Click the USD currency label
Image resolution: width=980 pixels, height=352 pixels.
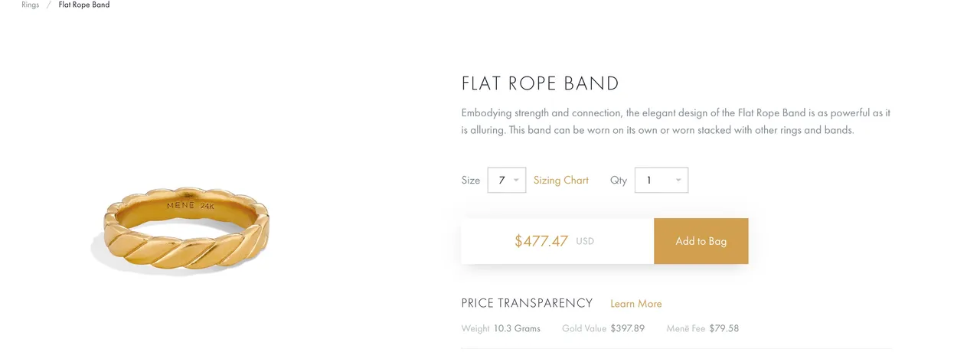585,242
